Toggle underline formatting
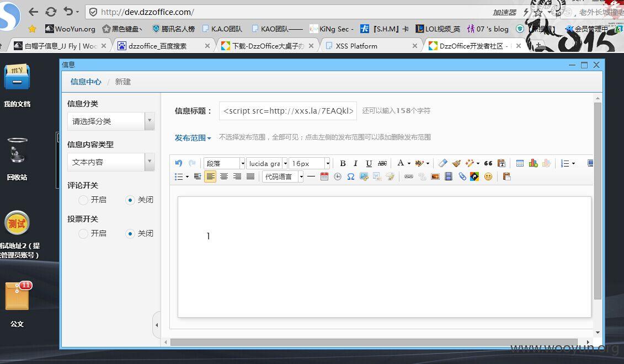 [369, 163]
